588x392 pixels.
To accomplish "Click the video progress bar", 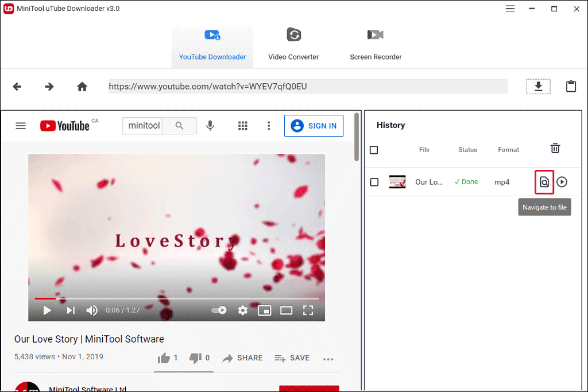I will click(177, 298).
